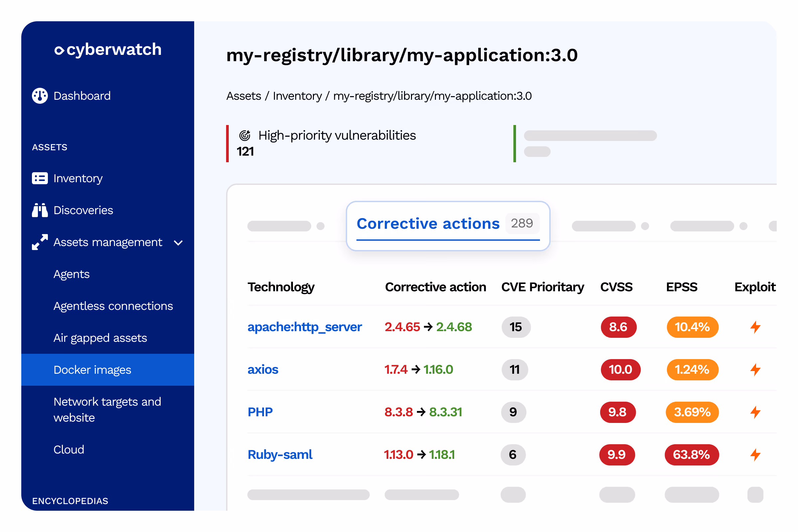
Task: Open Network targets and website
Action: click(x=107, y=410)
